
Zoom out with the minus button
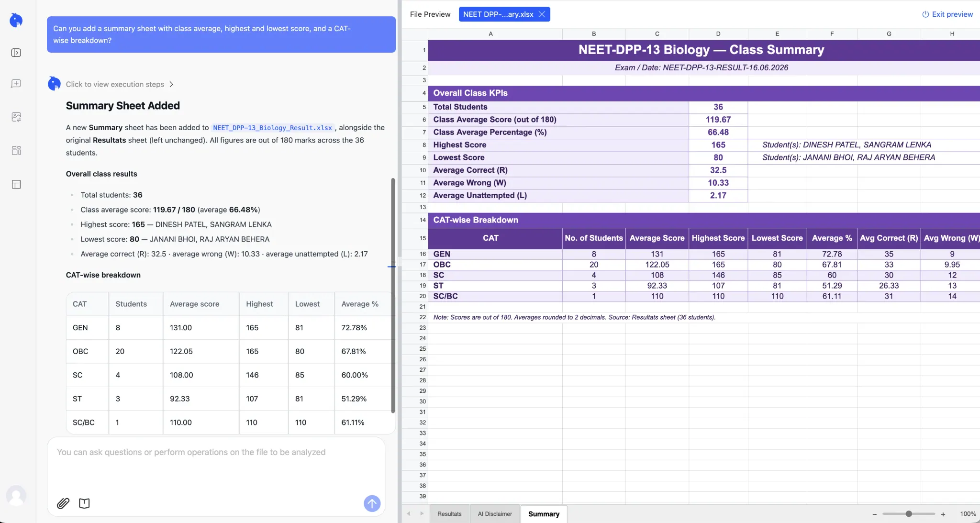[875, 514]
